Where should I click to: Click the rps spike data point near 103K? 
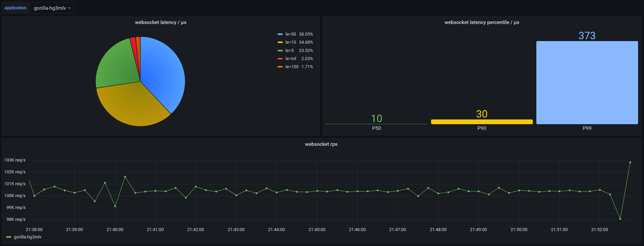coord(630,162)
